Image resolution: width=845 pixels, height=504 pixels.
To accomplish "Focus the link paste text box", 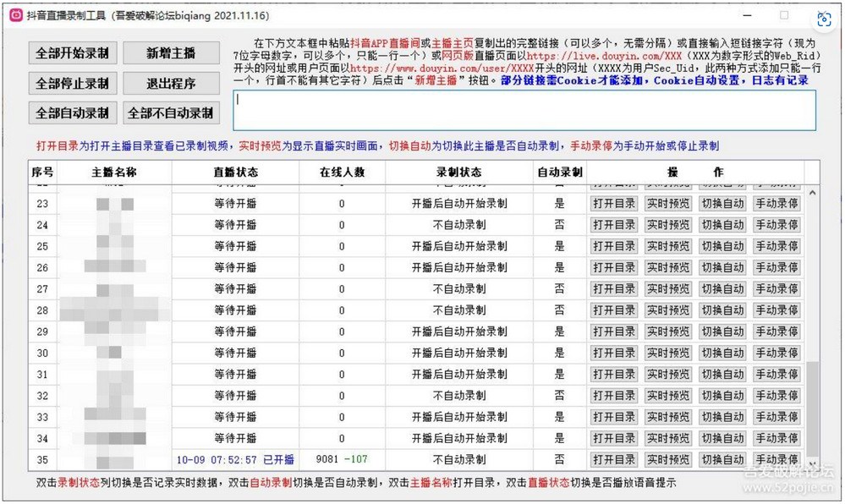I will 524,111.
